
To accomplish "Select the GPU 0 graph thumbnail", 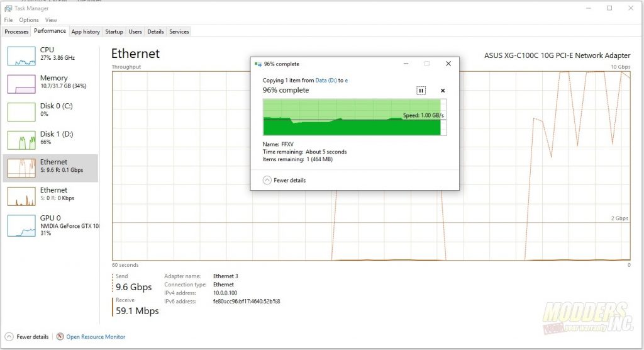I will [x=21, y=225].
